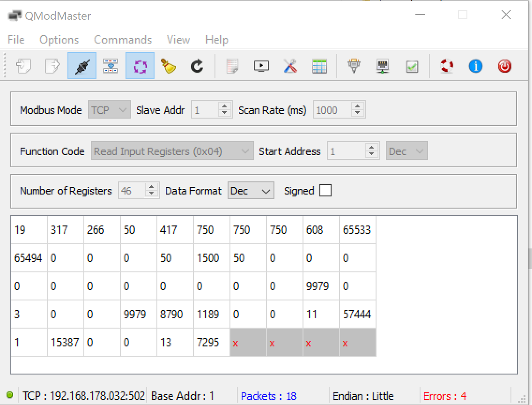Open the Modbus TCP network settings icon
The image size is (532, 405).
tap(383, 66)
